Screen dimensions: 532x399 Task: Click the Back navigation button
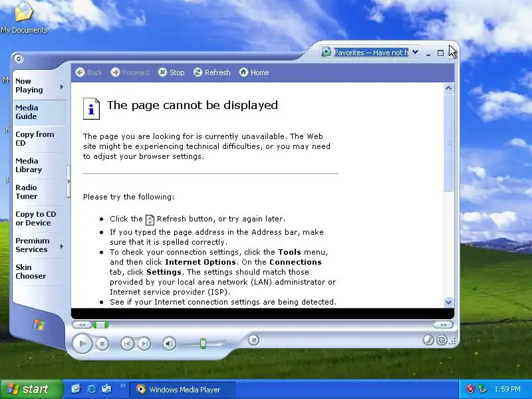pos(88,72)
